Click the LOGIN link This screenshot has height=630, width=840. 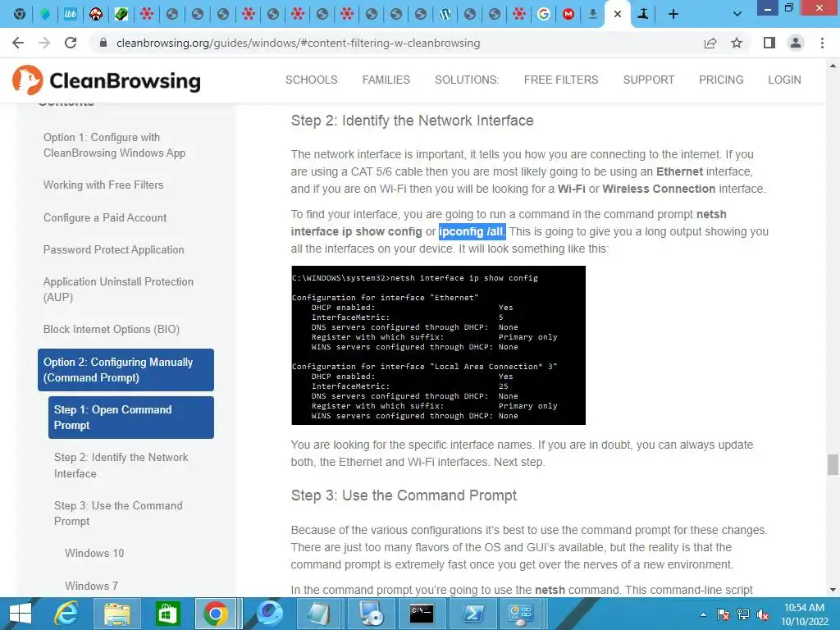784,80
